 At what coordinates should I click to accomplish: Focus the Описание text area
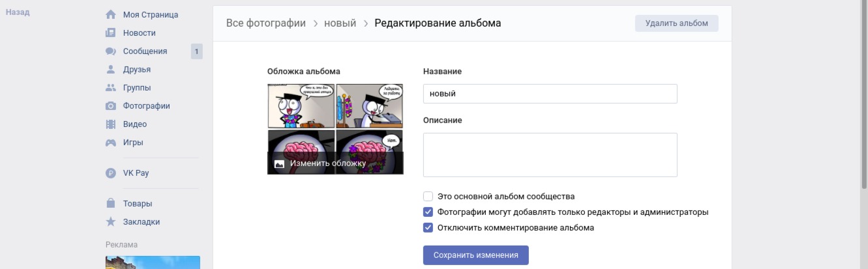coord(550,155)
